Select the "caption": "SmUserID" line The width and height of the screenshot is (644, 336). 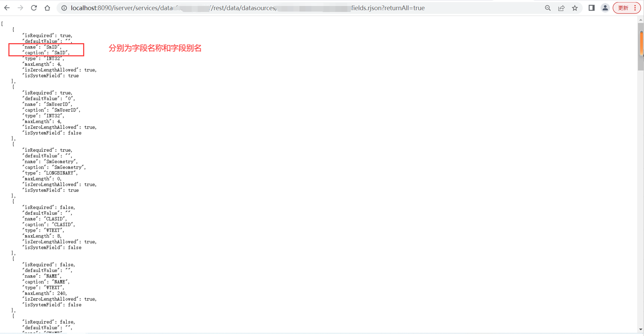pos(52,110)
